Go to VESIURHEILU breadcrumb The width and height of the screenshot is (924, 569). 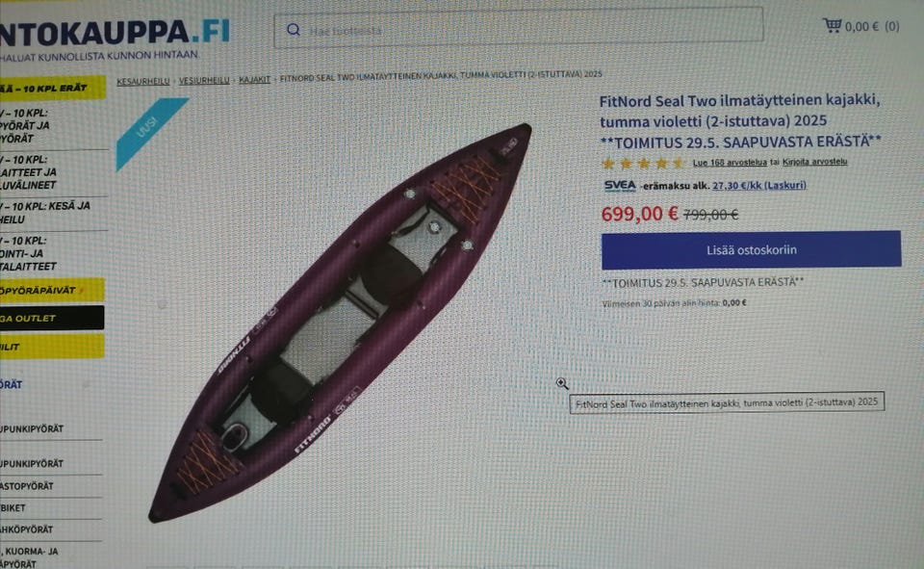[204, 80]
